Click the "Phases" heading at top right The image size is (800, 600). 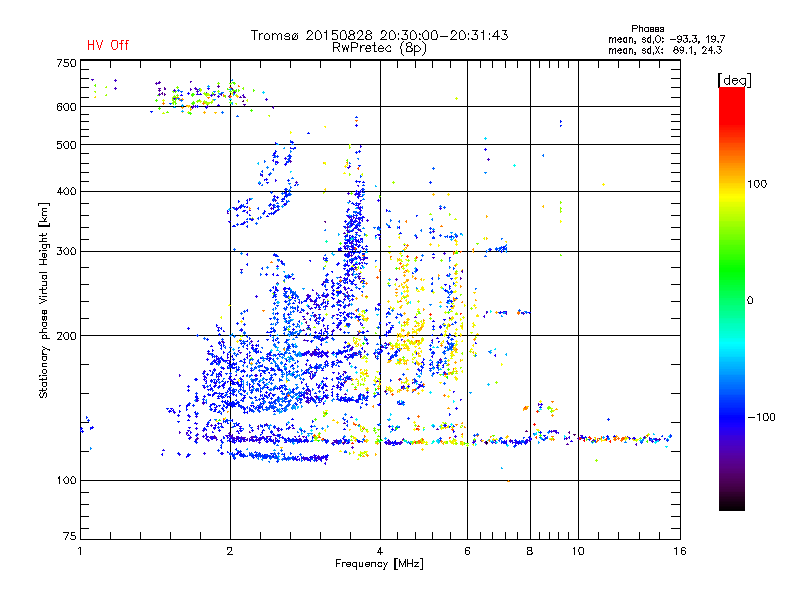(647, 29)
